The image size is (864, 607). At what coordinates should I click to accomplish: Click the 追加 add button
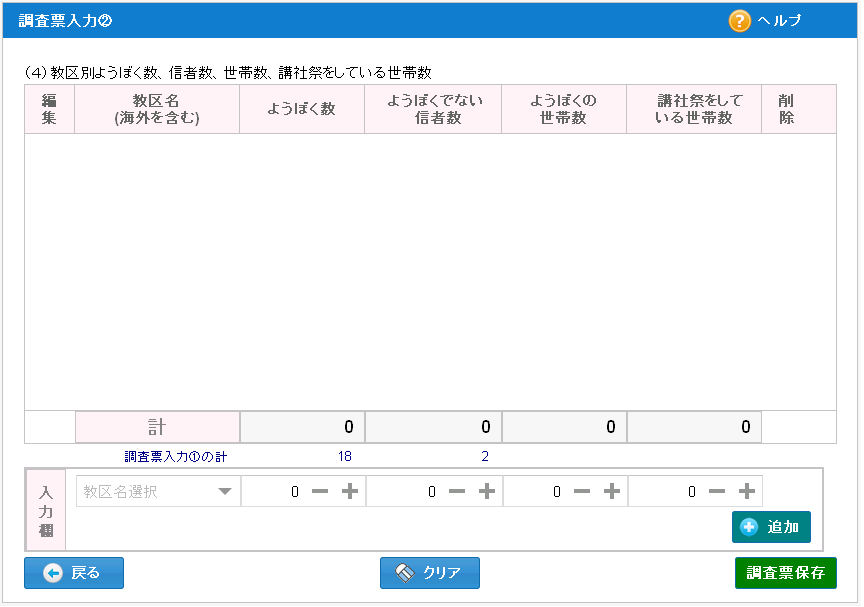tap(773, 529)
